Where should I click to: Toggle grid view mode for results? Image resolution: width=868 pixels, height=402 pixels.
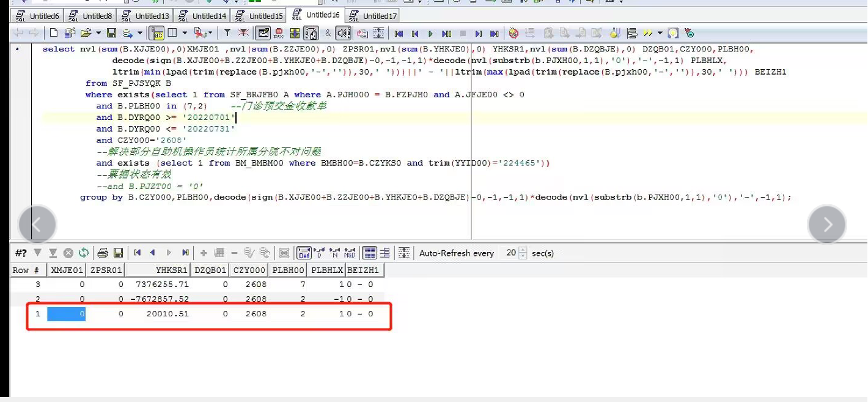[x=369, y=253]
